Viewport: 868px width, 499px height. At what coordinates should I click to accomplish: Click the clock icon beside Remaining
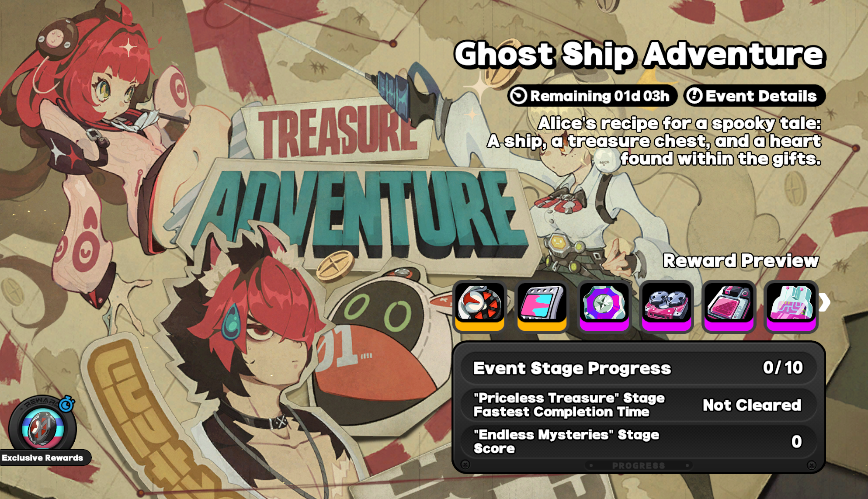(519, 96)
